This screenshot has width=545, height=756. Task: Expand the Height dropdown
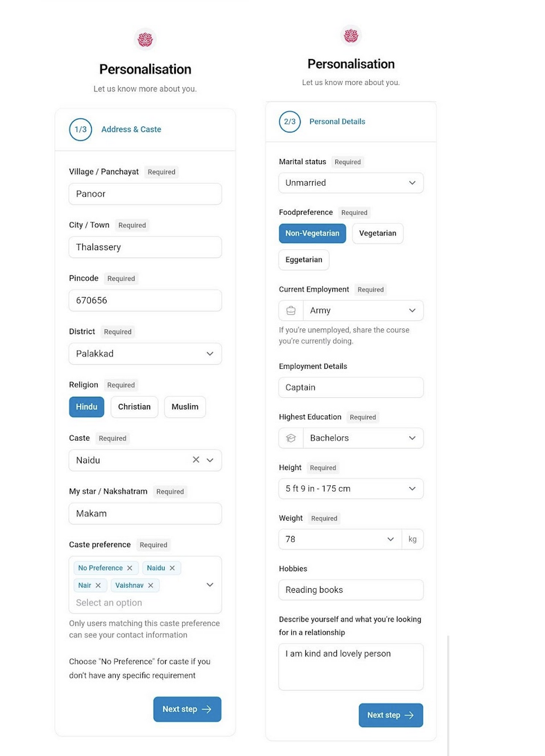[351, 489]
